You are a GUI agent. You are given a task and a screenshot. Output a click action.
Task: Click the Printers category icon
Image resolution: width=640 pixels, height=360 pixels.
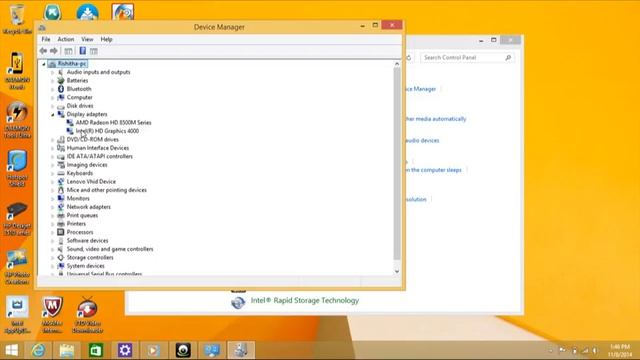(61, 224)
